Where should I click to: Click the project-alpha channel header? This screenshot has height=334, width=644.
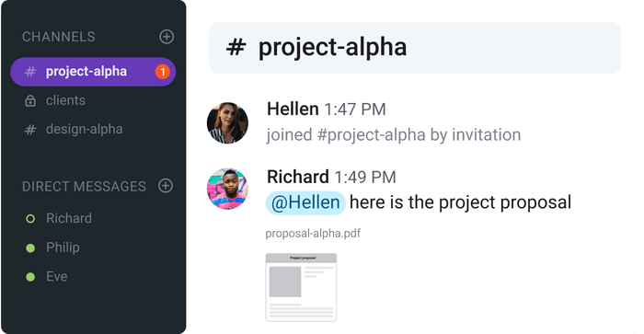point(415,48)
